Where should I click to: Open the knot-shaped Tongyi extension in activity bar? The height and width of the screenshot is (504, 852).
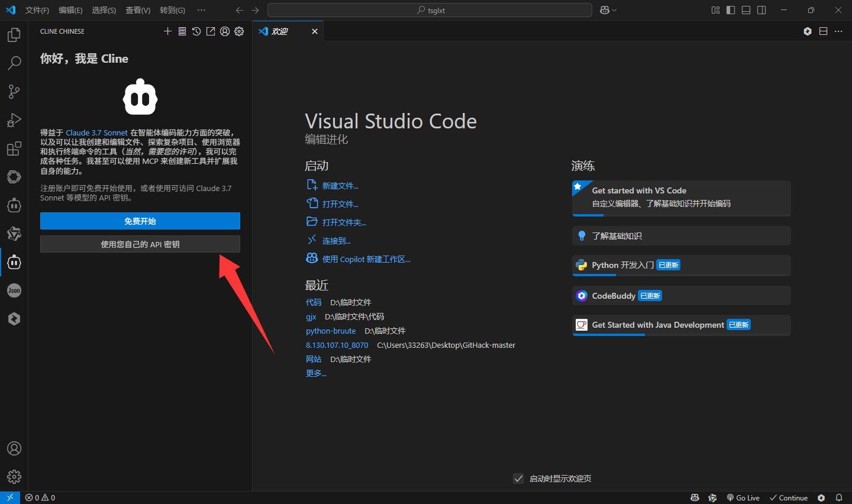[14, 234]
